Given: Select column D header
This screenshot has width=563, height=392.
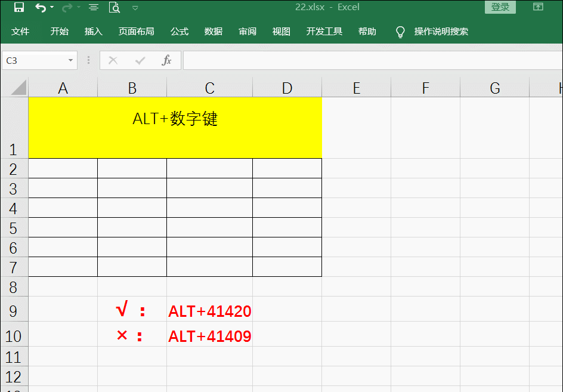Looking at the screenshot, I should coord(287,88).
